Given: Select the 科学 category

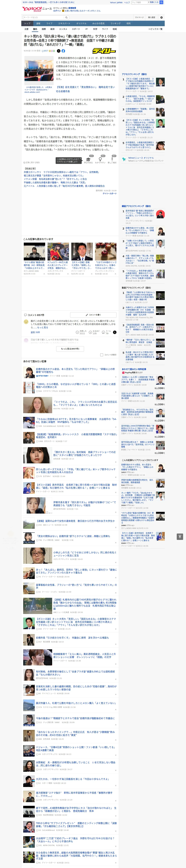Looking at the screenshot, I should (x=95, y=29).
